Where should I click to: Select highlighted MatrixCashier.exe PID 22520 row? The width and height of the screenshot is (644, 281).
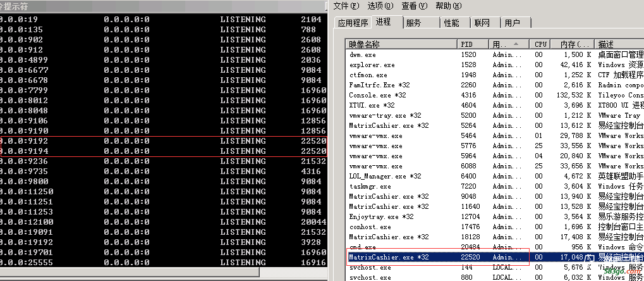click(495, 258)
